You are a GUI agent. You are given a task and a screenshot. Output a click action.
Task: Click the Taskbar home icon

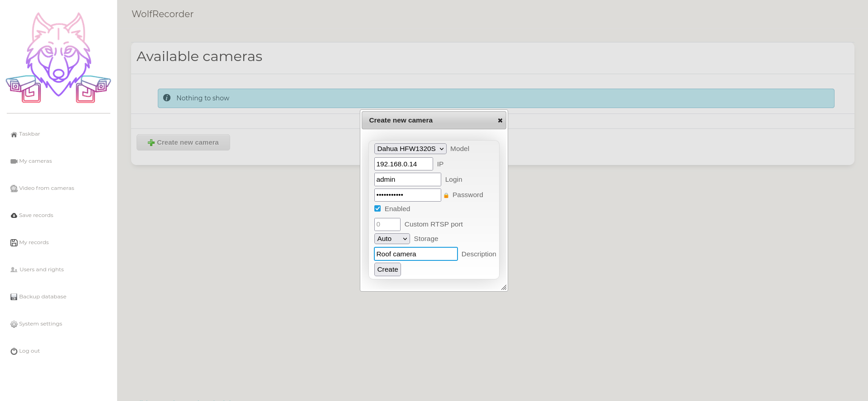(14, 134)
